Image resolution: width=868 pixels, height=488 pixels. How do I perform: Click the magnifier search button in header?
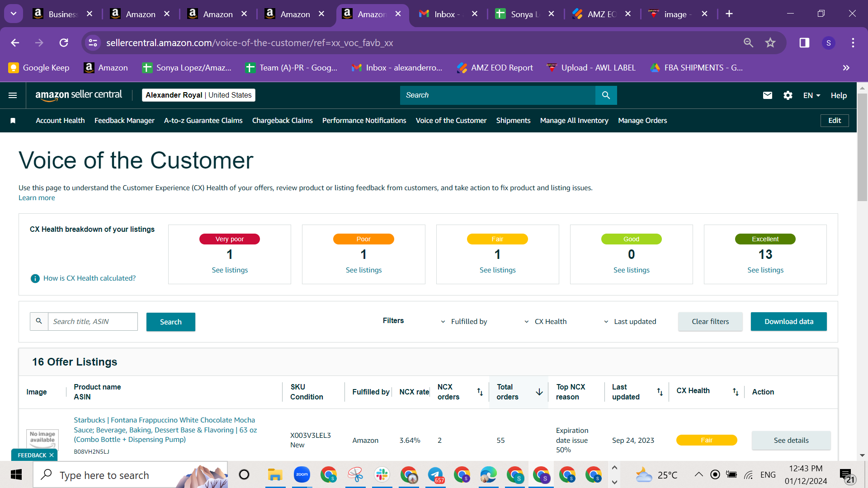pos(606,95)
